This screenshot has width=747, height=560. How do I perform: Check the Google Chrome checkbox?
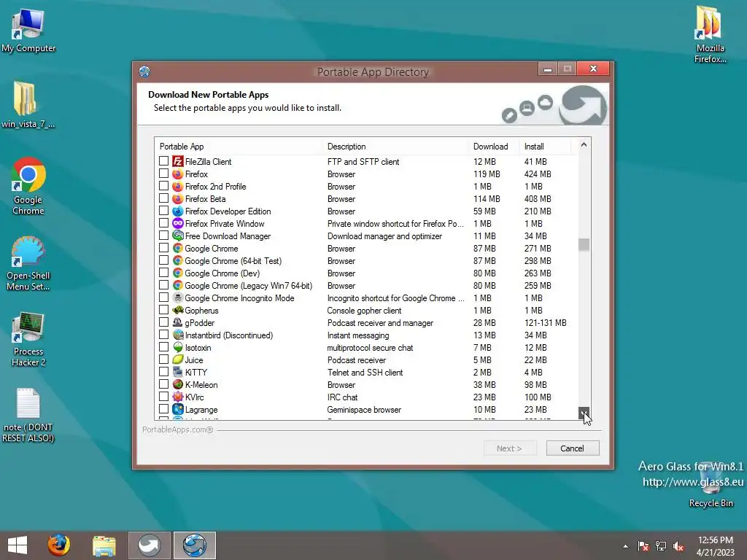pos(164,248)
